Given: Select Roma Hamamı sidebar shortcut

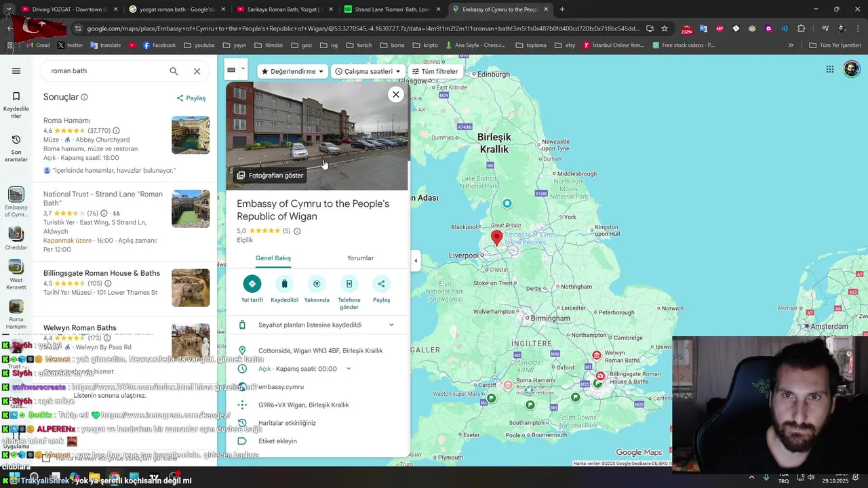Looking at the screenshot, I should 16,314.
